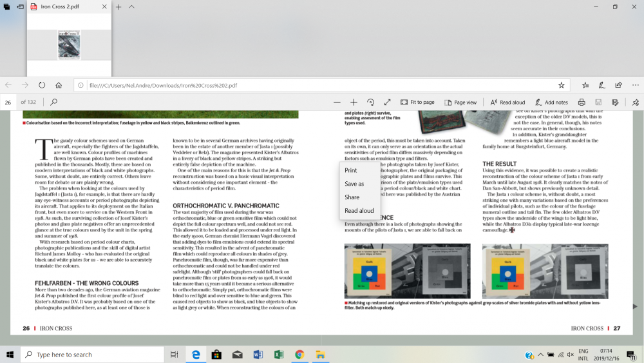Go back with the browser back arrow
Image resolution: width=644 pixels, height=363 pixels.
click(x=8, y=85)
